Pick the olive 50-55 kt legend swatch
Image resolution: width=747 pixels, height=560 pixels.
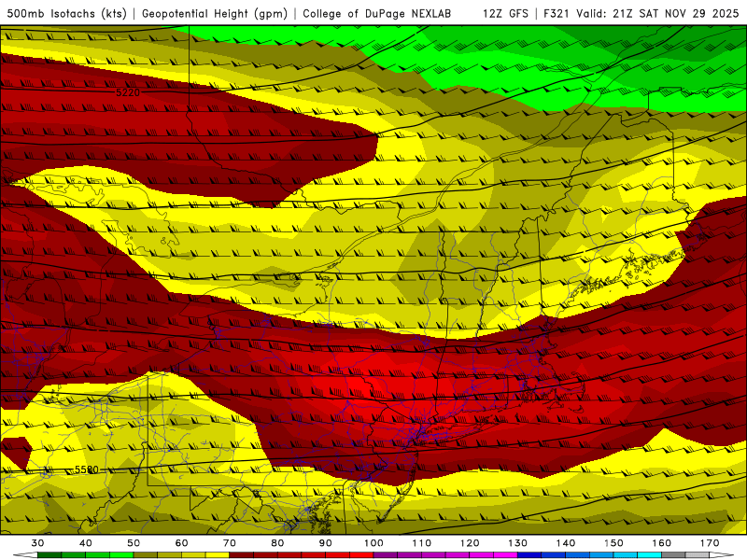(146, 555)
